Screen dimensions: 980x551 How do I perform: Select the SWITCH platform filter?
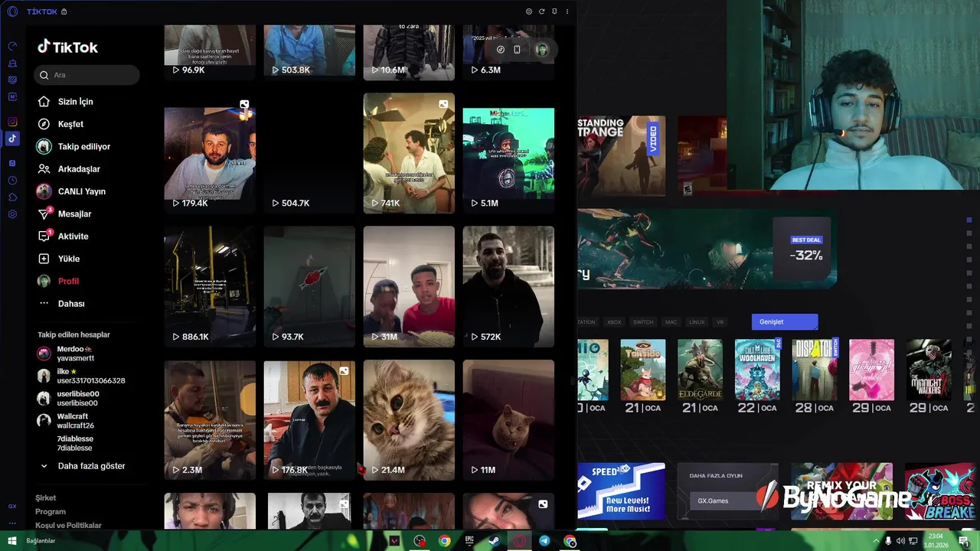coord(643,322)
